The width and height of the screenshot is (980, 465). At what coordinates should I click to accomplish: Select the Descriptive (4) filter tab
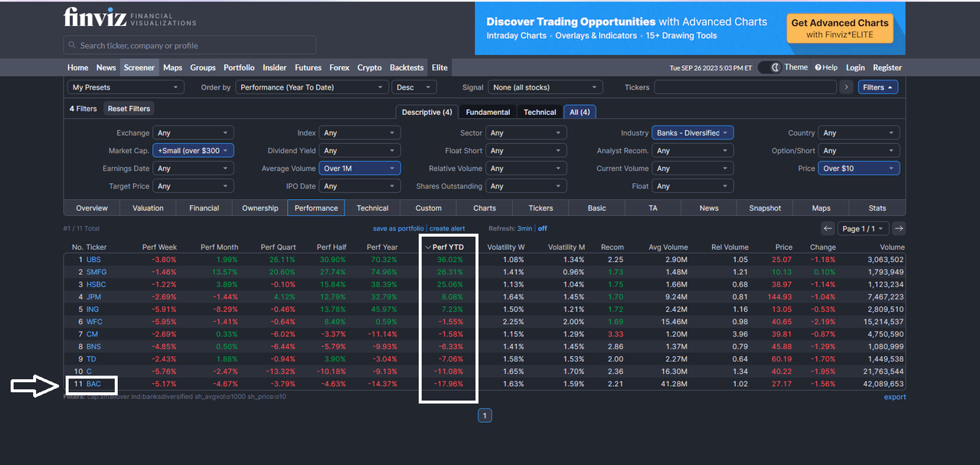point(427,112)
